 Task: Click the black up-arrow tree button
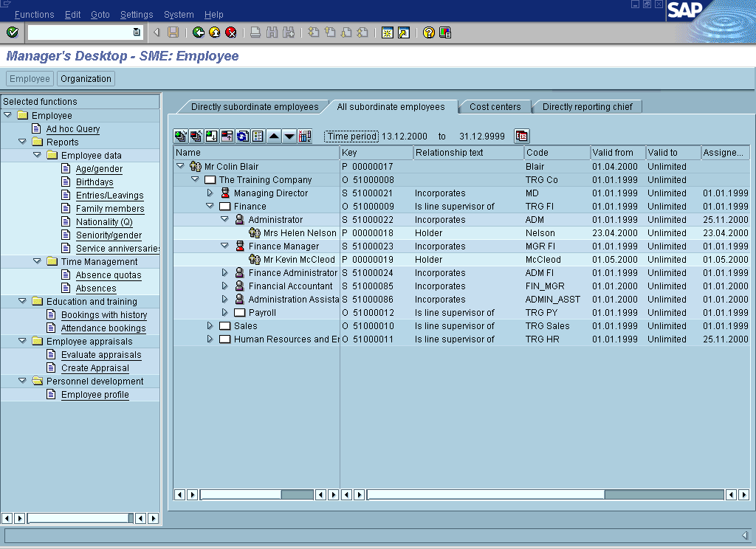coord(274,137)
